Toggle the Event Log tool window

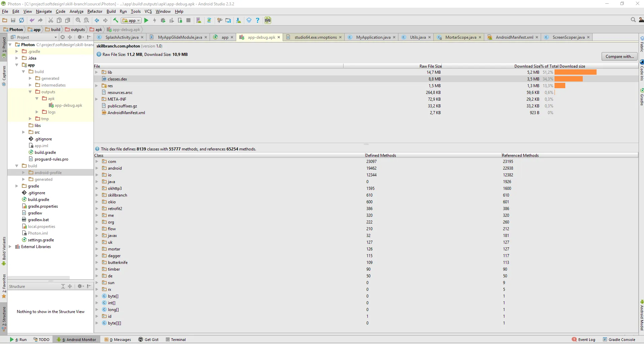tap(584, 340)
